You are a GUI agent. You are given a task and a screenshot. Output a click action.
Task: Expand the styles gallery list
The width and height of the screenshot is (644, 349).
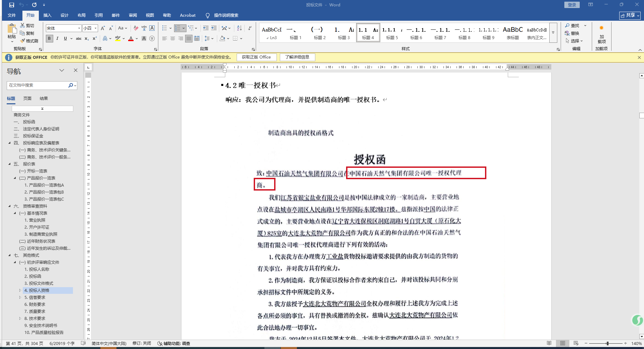(x=553, y=33)
